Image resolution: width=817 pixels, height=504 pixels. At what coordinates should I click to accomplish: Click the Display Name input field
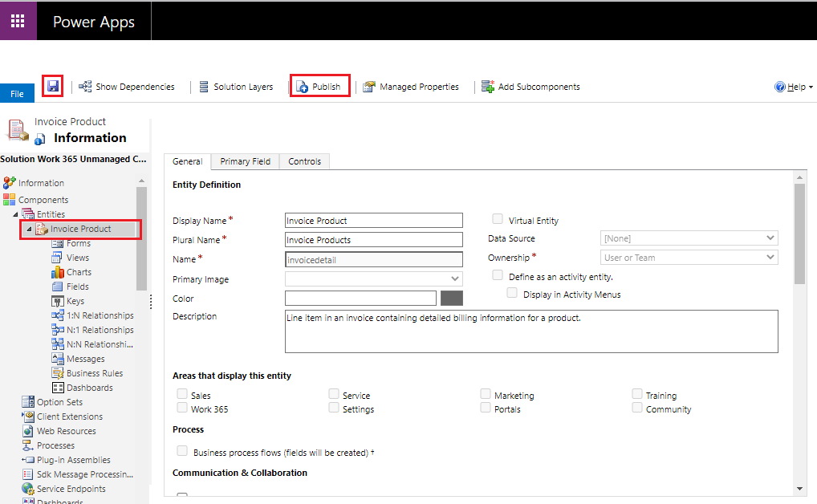pos(374,221)
